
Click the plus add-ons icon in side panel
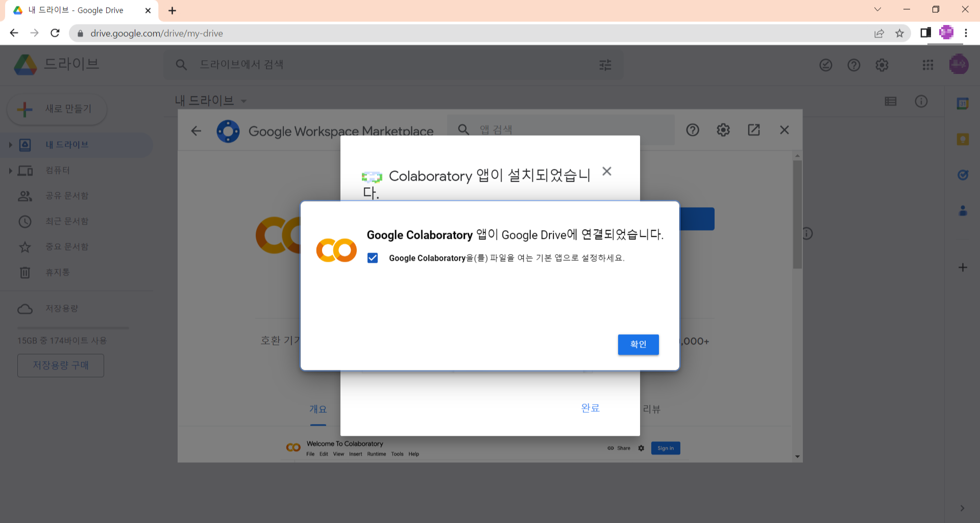point(963,267)
